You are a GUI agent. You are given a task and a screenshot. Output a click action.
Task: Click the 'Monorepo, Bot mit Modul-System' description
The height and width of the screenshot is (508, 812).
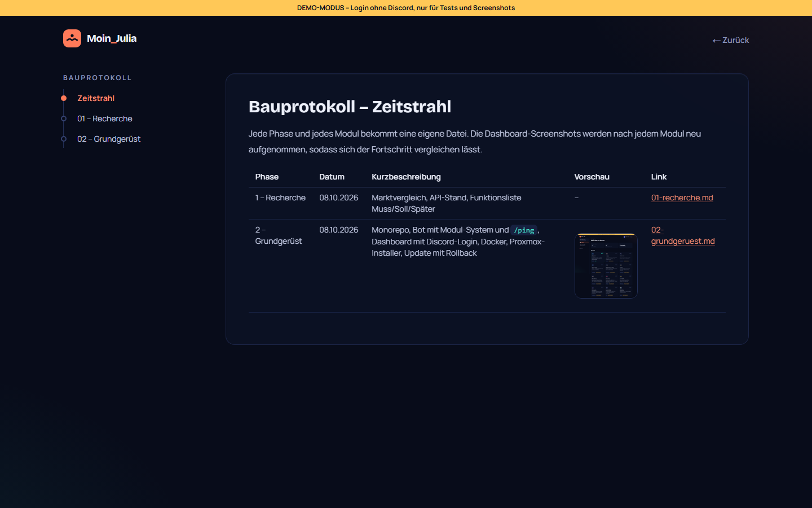pos(458,242)
